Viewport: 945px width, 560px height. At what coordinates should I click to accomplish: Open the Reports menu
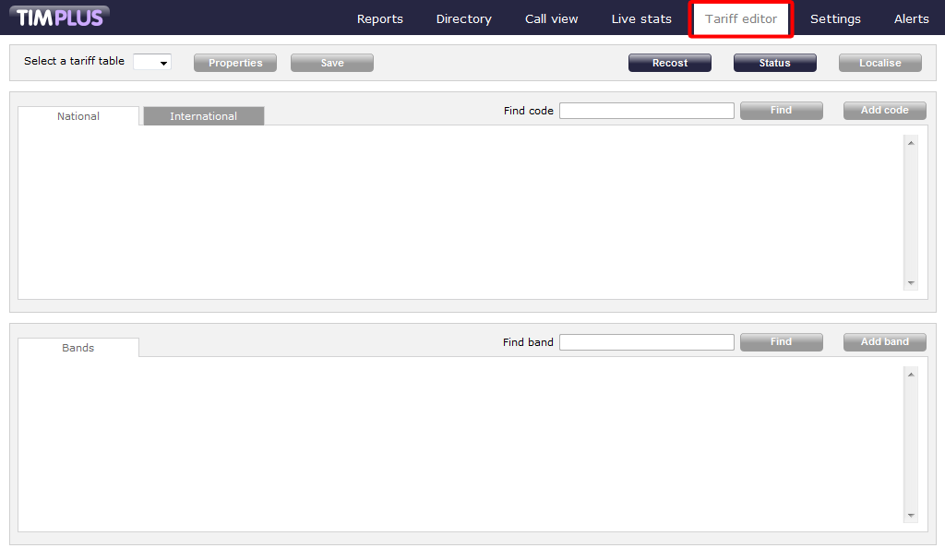tap(379, 18)
